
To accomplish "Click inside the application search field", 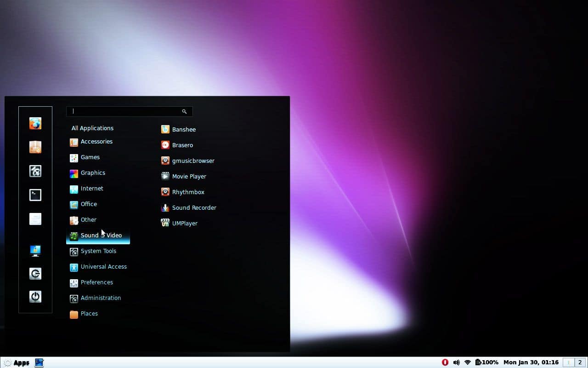I will (124, 111).
